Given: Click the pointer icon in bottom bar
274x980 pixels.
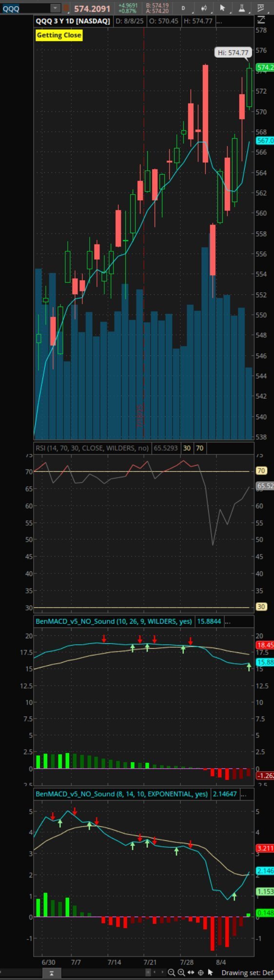Looking at the screenshot, I should tap(211, 973).
